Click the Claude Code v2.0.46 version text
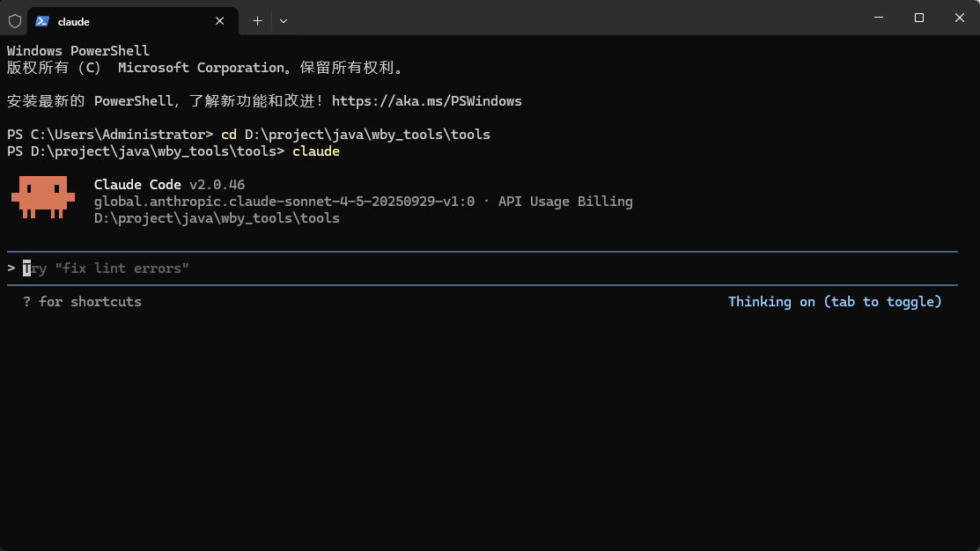 pyautogui.click(x=169, y=185)
